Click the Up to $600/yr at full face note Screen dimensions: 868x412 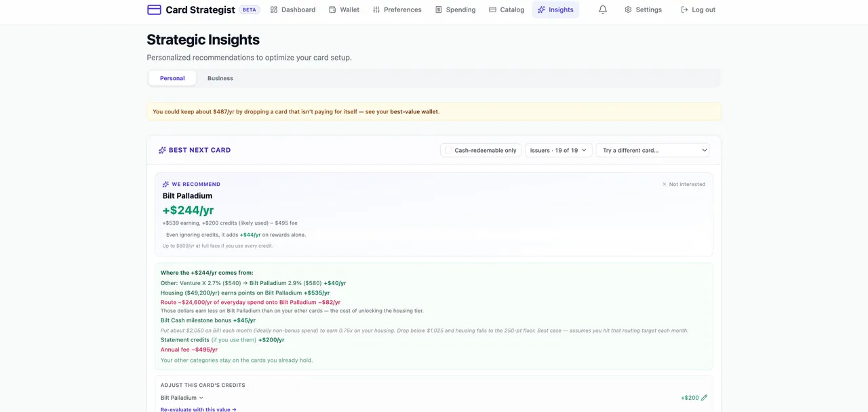(x=218, y=246)
